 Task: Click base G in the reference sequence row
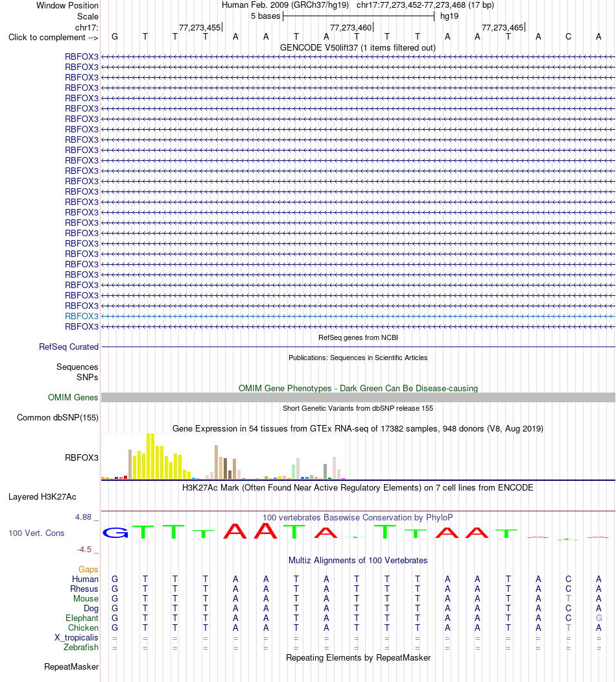pos(115,37)
